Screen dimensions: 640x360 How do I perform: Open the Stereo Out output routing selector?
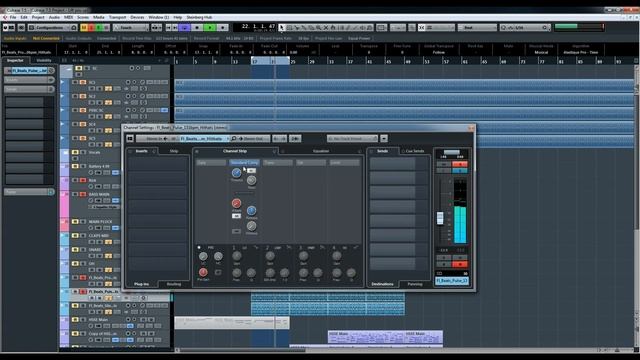253,139
